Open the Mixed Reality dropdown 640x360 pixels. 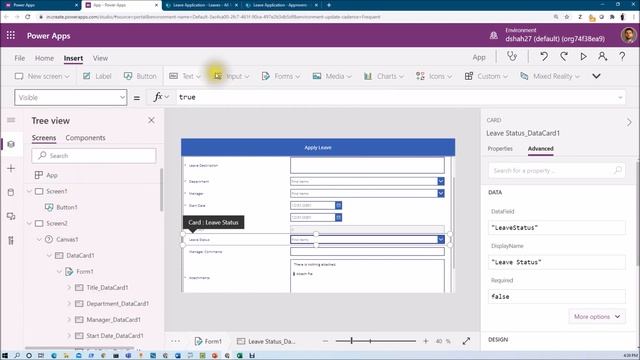click(550, 76)
